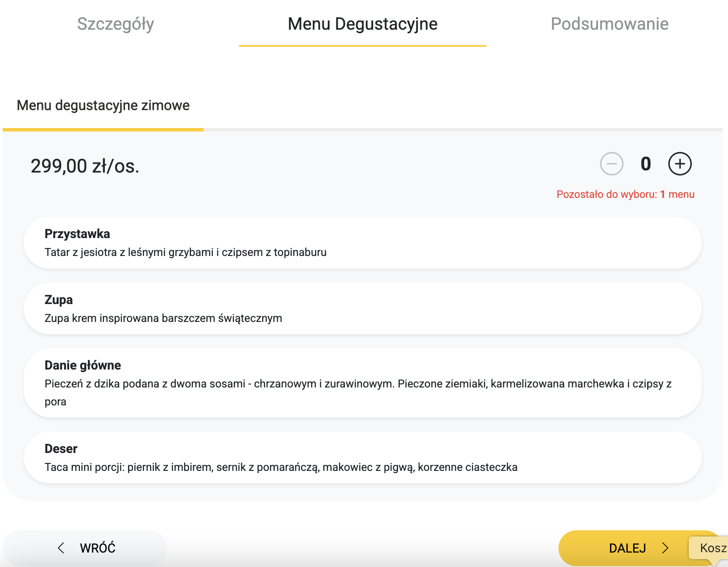Click the Przystawka heading

point(77,234)
